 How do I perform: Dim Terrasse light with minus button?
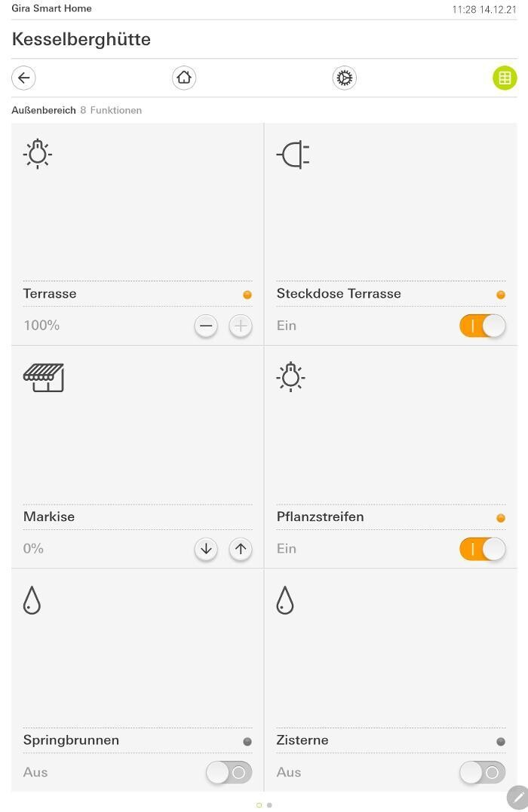point(206,326)
